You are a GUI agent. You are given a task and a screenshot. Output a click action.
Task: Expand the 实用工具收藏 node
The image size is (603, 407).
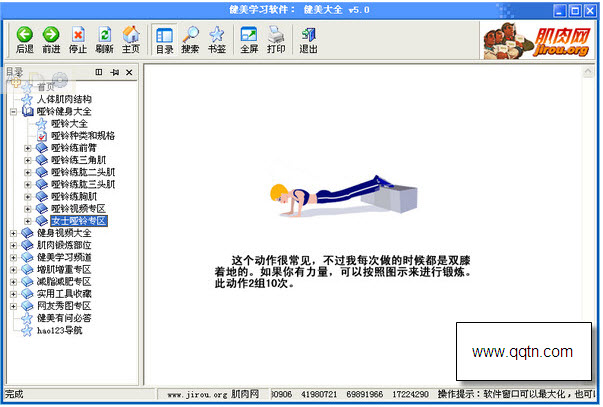pyautogui.click(x=14, y=294)
